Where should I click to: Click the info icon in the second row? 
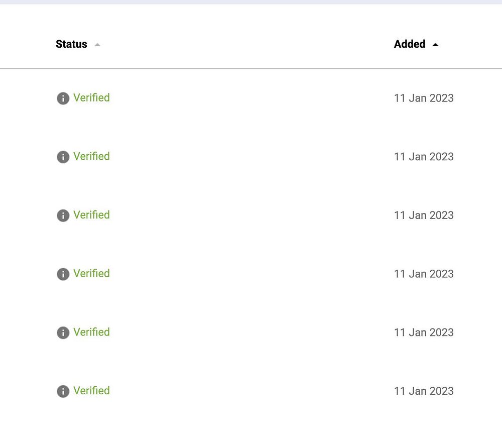63,157
